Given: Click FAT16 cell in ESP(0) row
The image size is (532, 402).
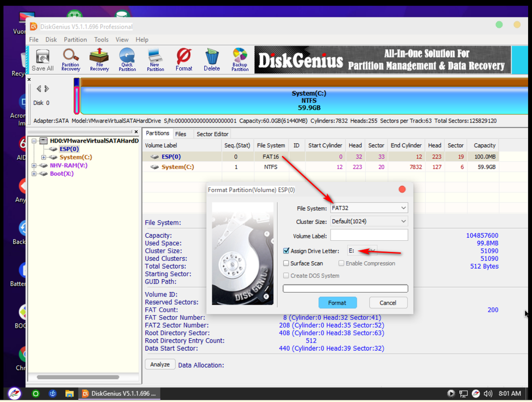Looking at the screenshot, I should (x=271, y=157).
